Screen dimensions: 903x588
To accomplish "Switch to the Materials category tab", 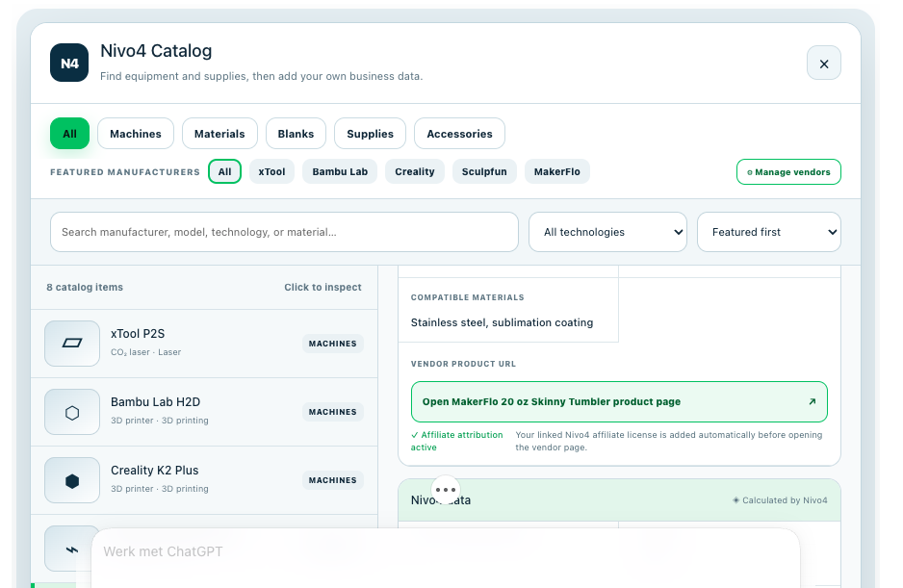I will click(219, 134).
